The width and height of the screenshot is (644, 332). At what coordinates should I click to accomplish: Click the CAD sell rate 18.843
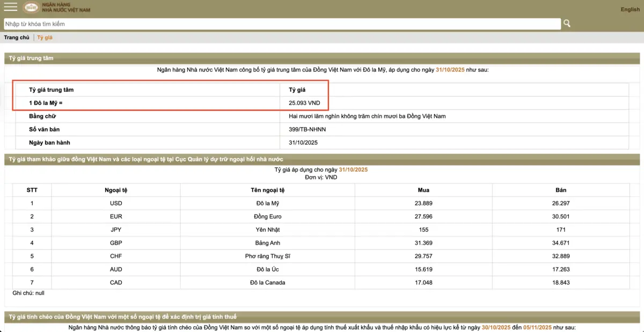561,283
